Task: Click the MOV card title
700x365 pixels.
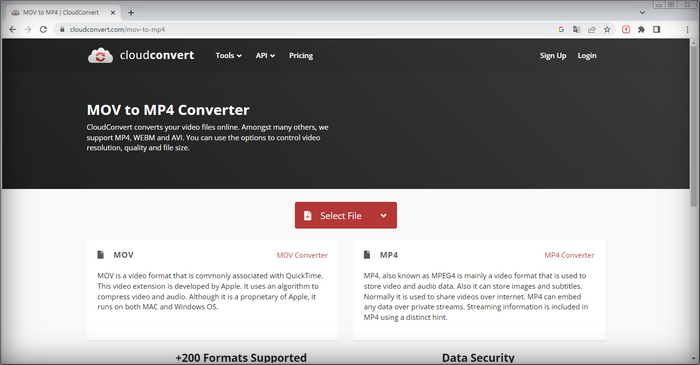Action: coord(124,255)
